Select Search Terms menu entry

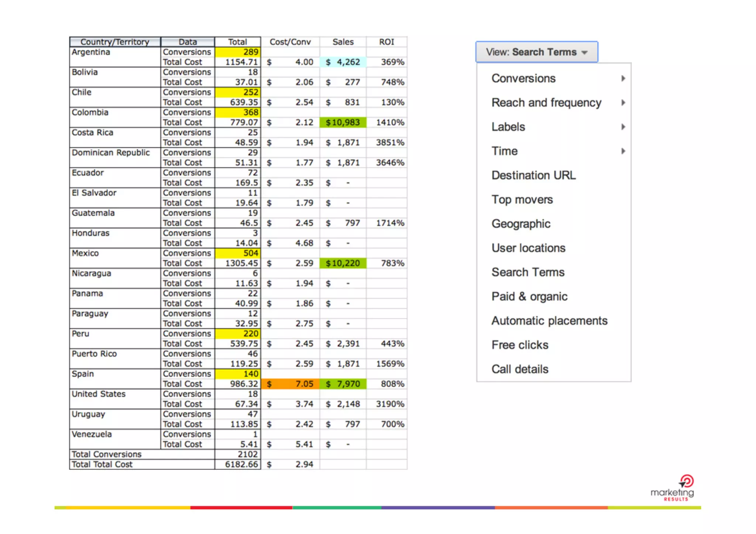pos(528,272)
